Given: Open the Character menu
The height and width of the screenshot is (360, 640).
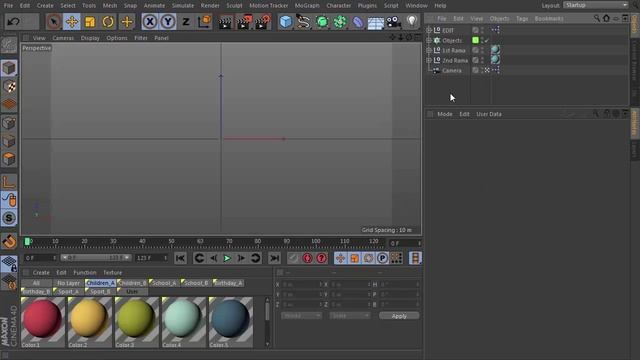Looking at the screenshot, I should (x=338, y=6).
